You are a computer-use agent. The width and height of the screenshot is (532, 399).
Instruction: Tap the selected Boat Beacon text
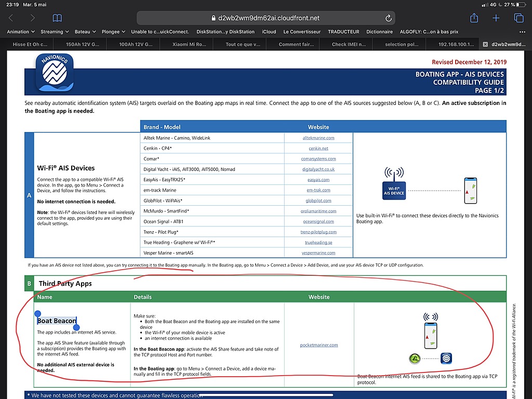coord(57,321)
